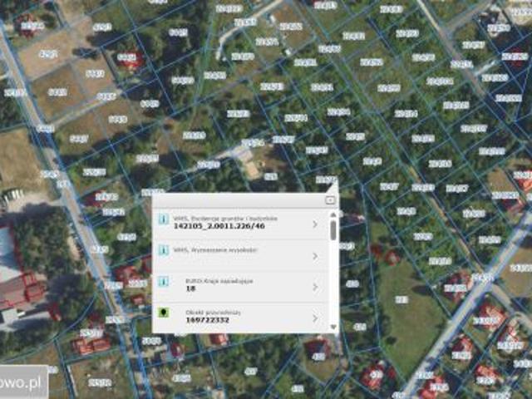532x399 pixels.
Task: Select the Obiekt przestrzenny label
Action: click(213, 313)
